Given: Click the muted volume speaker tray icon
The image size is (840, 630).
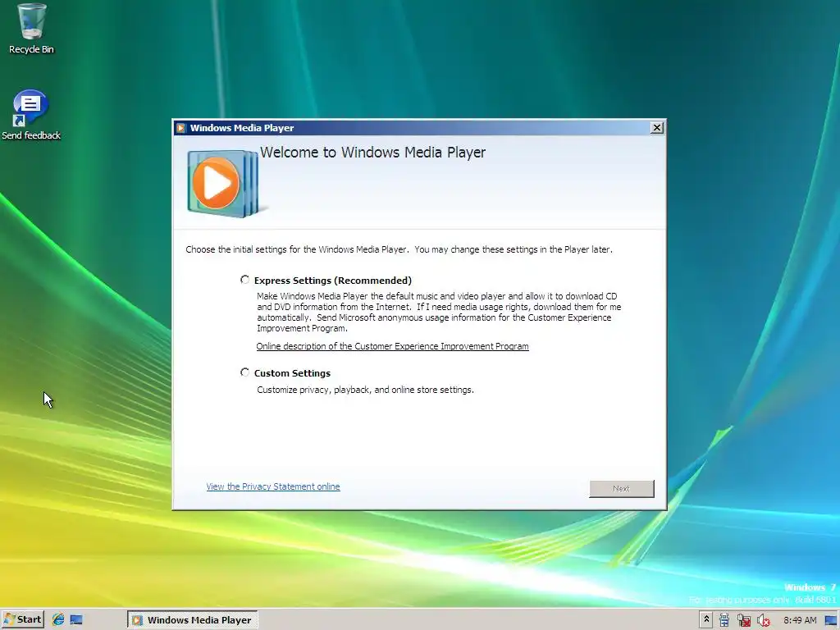Looking at the screenshot, I should coord(763,620).
